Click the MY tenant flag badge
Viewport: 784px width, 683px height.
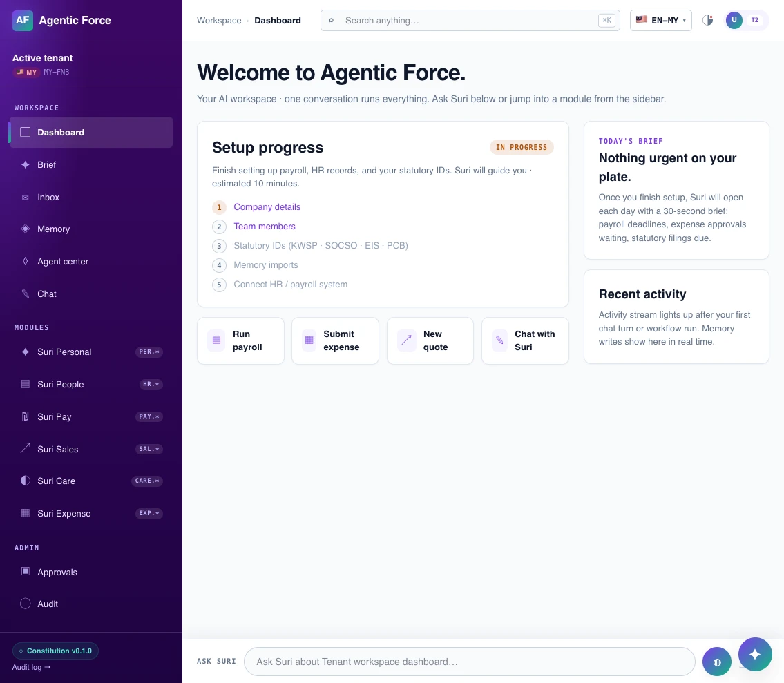(x=26, y=72)
